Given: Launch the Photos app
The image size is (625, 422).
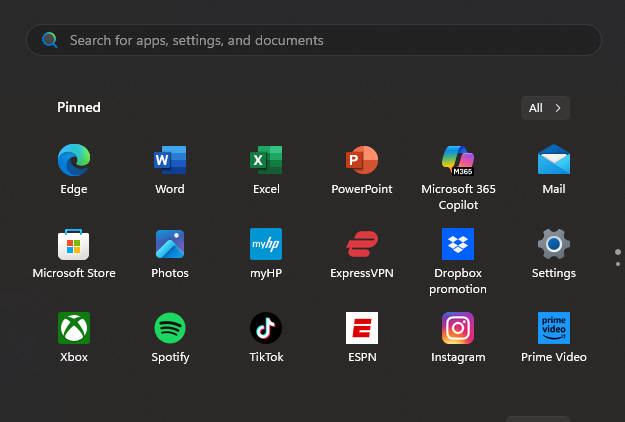Looking at the screenshot, I should 170,254.
